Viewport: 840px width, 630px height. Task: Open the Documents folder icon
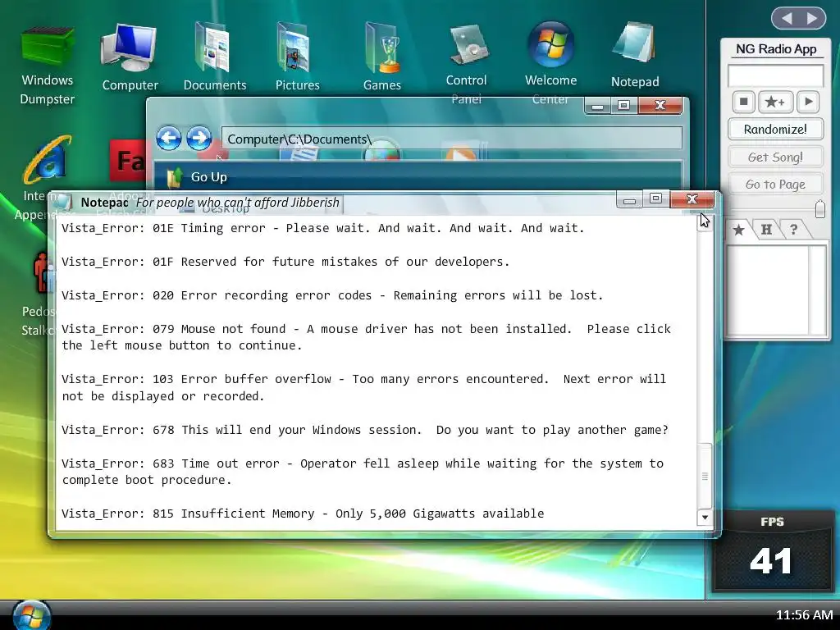214,57
